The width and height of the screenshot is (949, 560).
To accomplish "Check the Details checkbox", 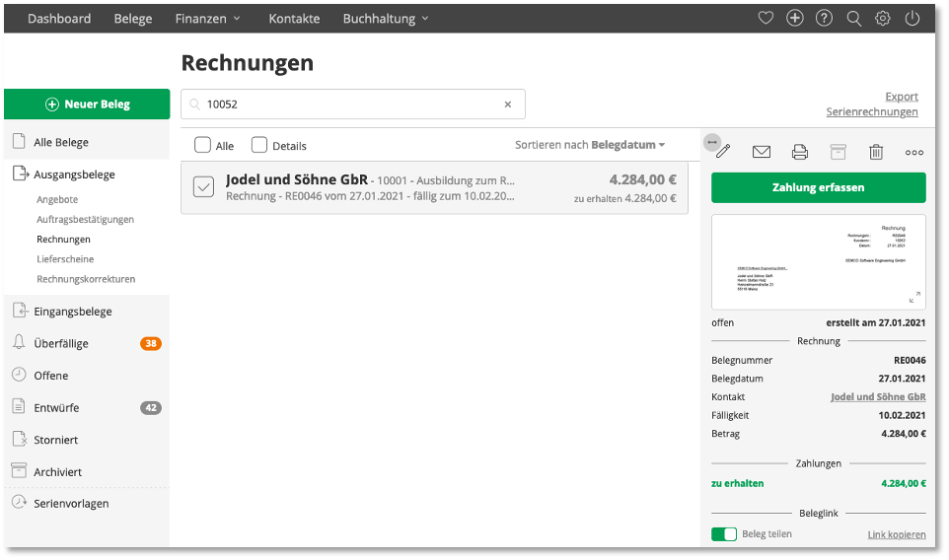I will click(259, 145).
